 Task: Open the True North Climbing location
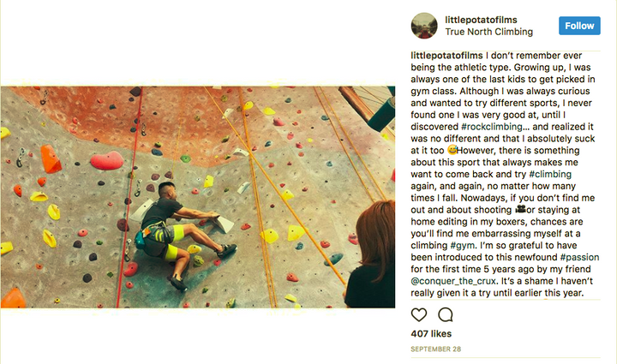(x=488, y=32)
